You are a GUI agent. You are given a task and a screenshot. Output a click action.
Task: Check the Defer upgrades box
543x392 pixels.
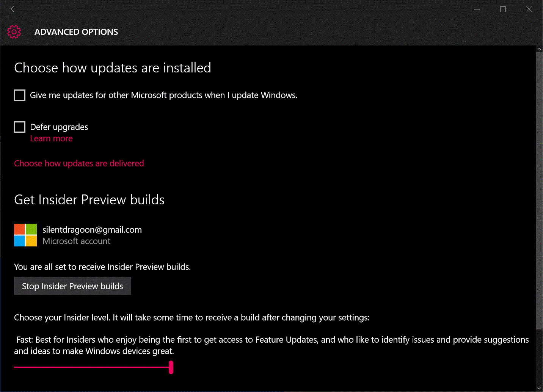click(x=20, y=127)
